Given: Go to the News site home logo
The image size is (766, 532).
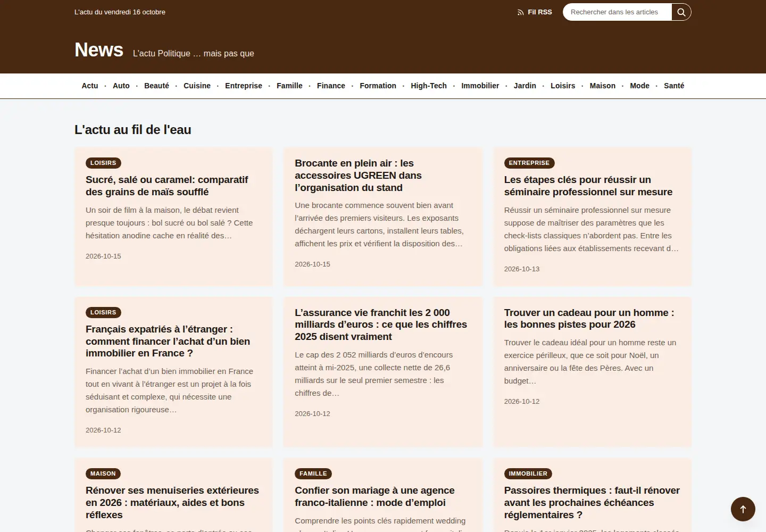Looking at the screenshot, I should (99, 50).
